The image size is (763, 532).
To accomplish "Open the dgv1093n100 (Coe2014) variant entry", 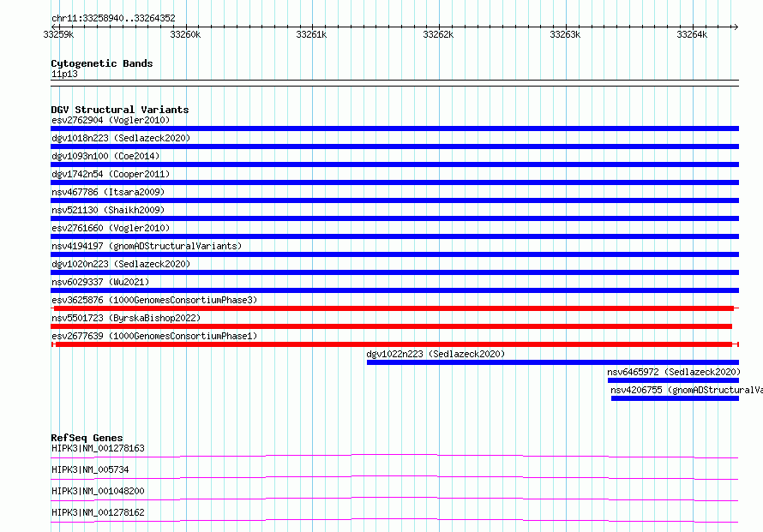I will pos(105,156).
